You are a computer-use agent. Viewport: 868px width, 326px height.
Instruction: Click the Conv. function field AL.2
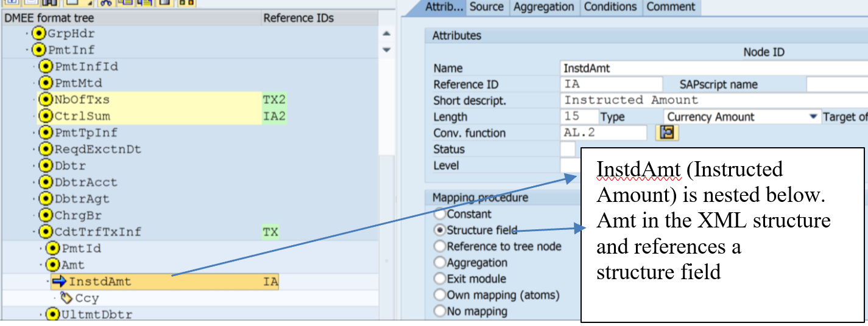604,133
